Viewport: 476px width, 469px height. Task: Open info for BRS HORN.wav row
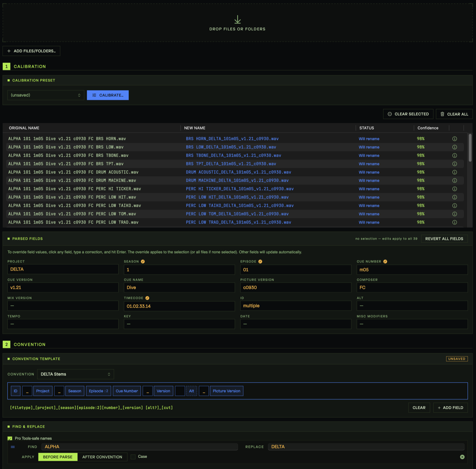[x=455, y=139]
